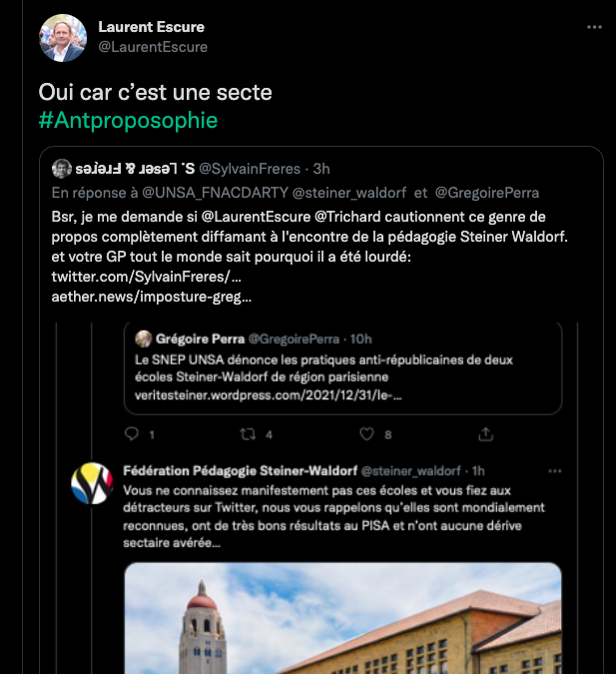Click Fédération Pédagogie Steiner-Waldorf logo avatar
The image size is (616, 674).
[x=92, y=484]
